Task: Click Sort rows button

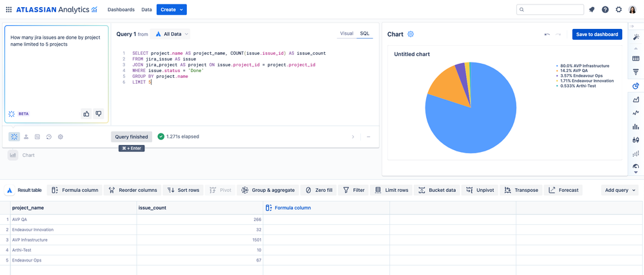Action: 183,190
